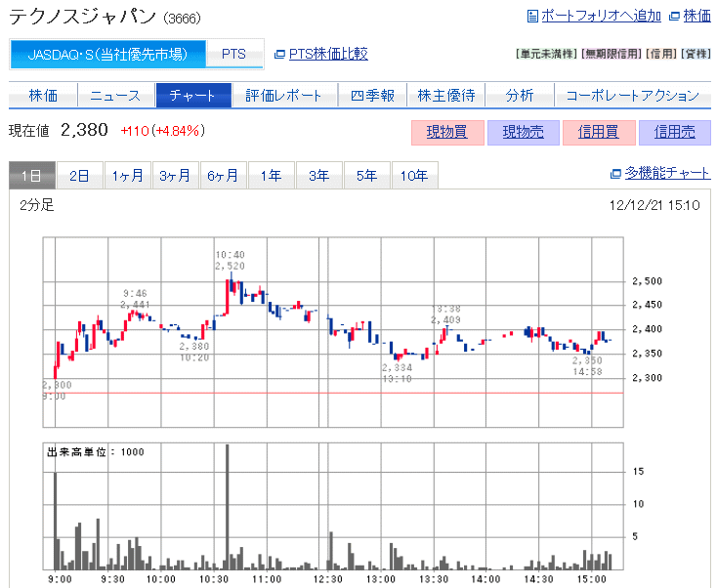The image size is (717, 588).
Task: Open PTS株価比較 link
Action: coord(328,54)
